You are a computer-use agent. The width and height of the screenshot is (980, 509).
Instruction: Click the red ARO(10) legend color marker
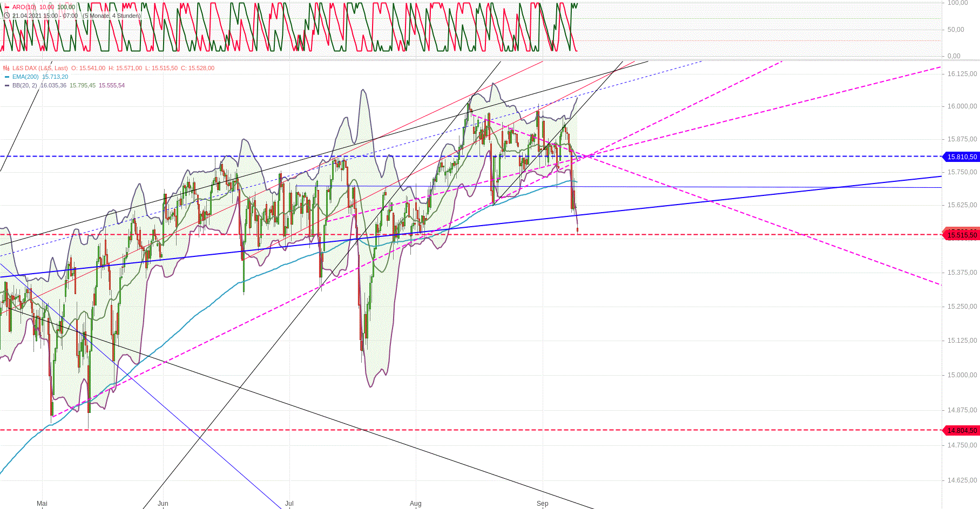pos(6,8)
